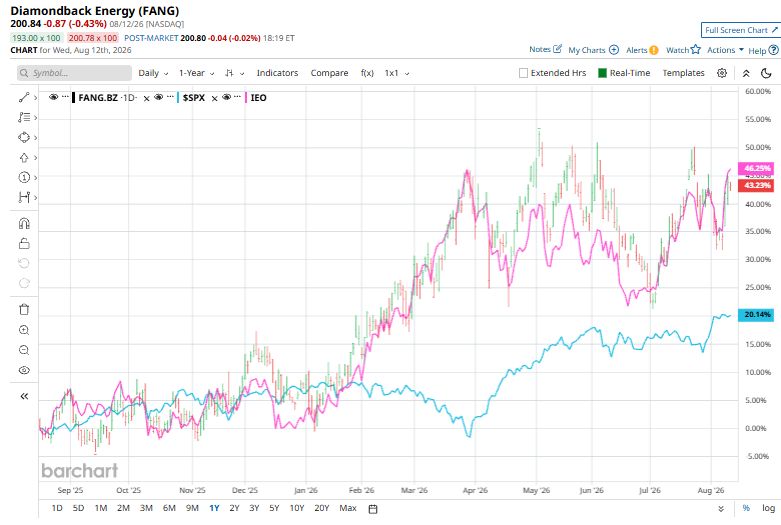
Task: Open the Daily frequency dropdown
Action: point(153,73)
